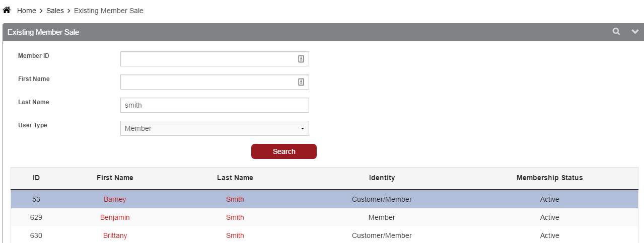644x243 pixels.
Task: Go to Sales in the breadcrumb
Action: point(55,11)
